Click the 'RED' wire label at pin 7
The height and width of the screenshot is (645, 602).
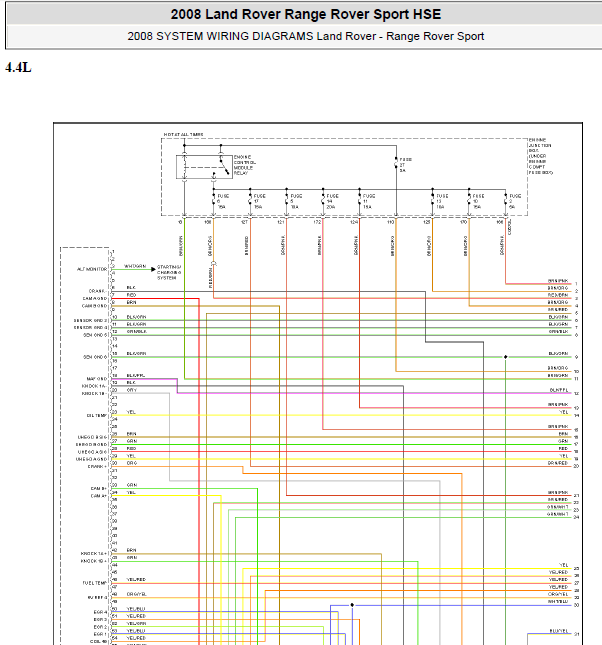(131, 295)
